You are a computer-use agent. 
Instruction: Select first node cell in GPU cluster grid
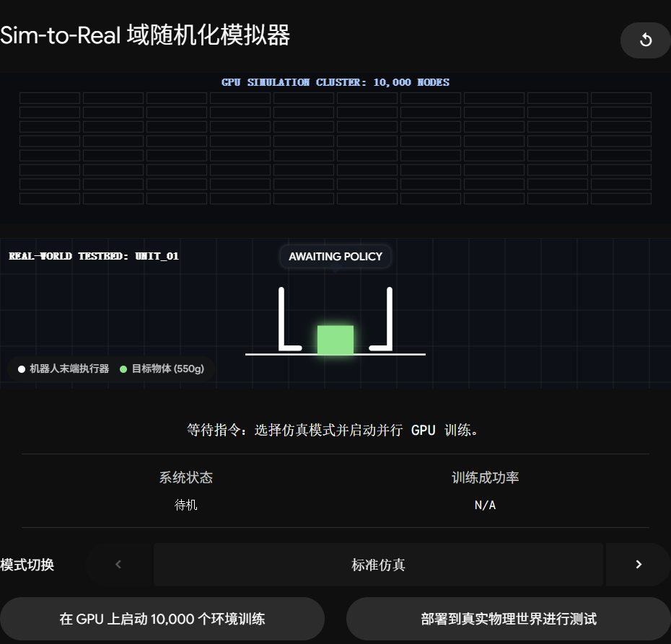coord(50,98)
